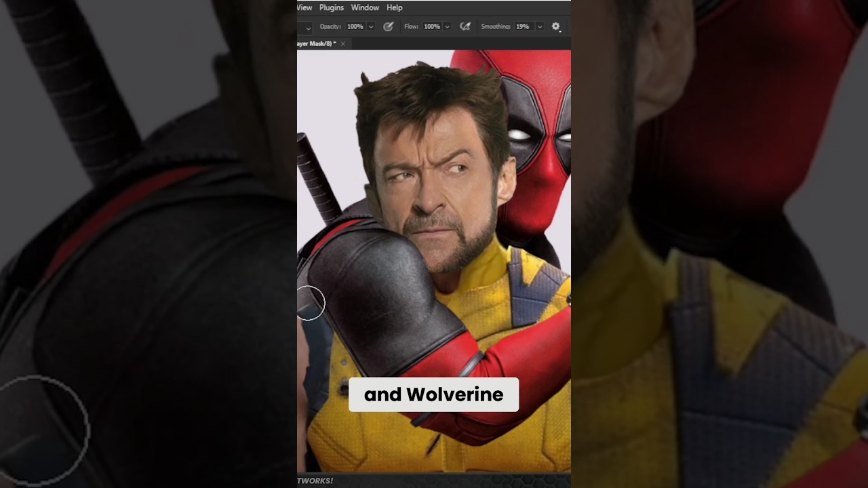Viewport: 868px width, 488px height.
Task: Close the Layer Mask document tab
Action: point(343,43)
